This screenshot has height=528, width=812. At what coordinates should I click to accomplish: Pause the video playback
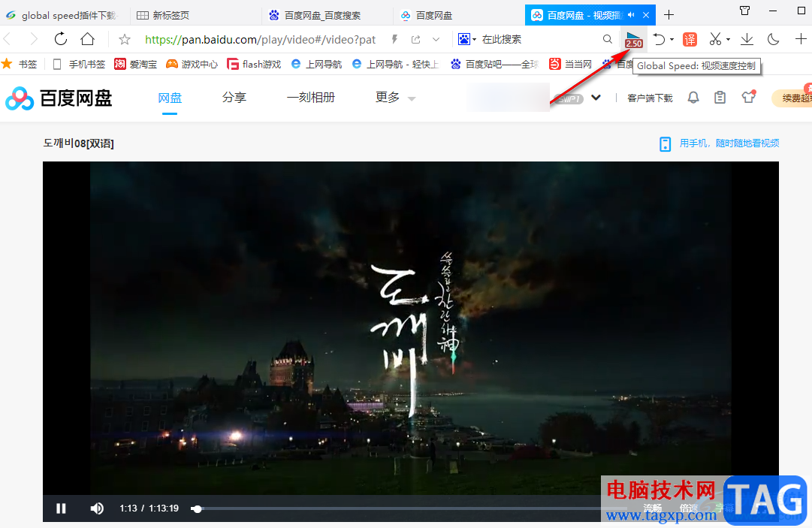click(61, 508)
